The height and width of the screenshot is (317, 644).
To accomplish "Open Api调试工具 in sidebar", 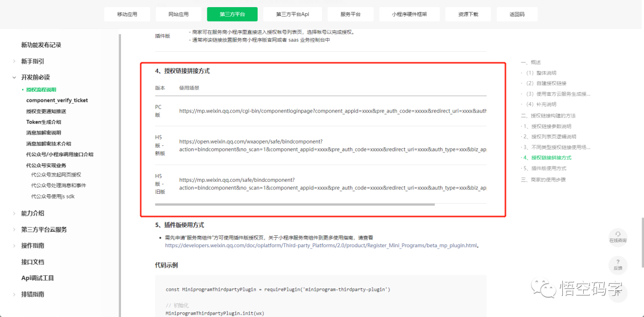I will coord(38,278).
